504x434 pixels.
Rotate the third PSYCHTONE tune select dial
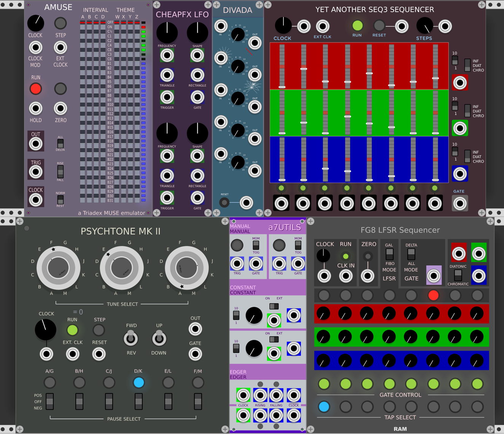(x=186, y=268)
